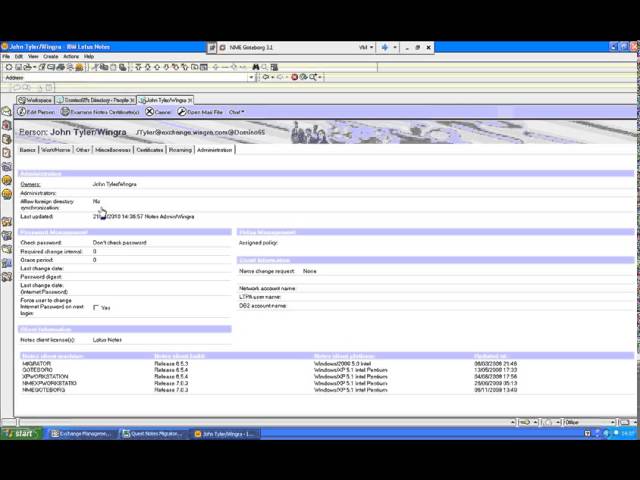
Task: Click the Copy icon in the toolbar
Action: coord(104,67)
